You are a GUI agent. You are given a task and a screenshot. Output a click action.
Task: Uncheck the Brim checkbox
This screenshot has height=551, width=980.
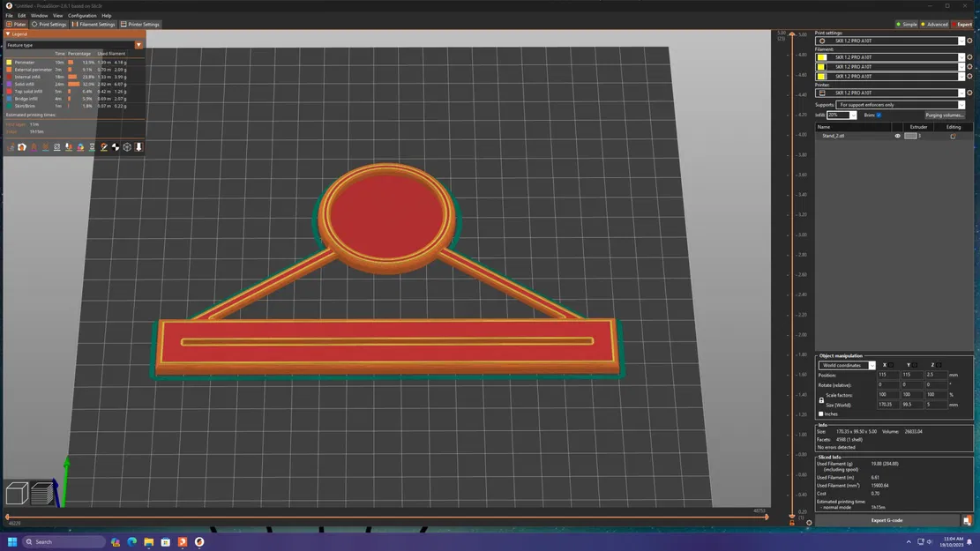tap(879, 115)
